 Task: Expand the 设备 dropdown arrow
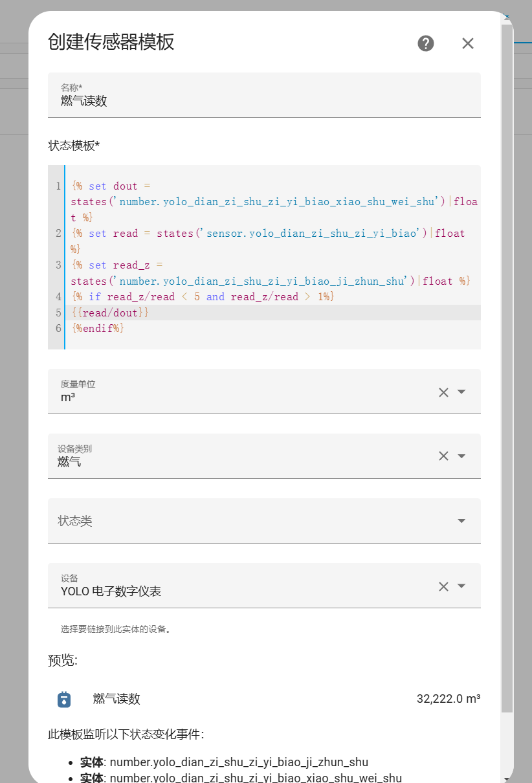(x=461, y=586)
